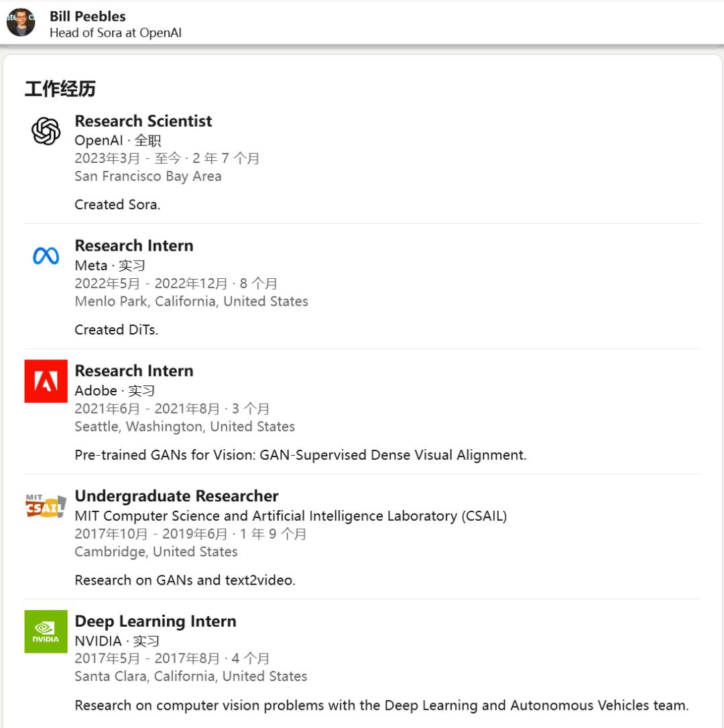Click the Meta infinity logo

[46, 256]
